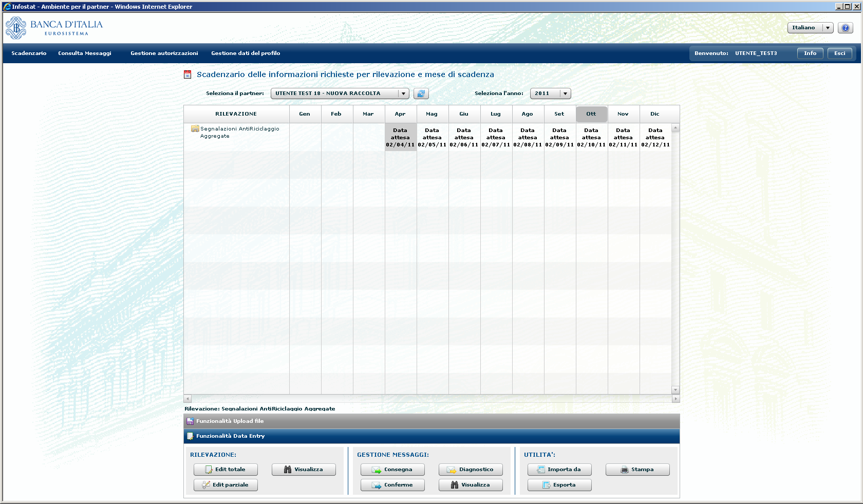Viewport: 863px width, 504px height.
Task: Click the Data attesa 02/08/11 cell
Action: [x=528, y=137]
